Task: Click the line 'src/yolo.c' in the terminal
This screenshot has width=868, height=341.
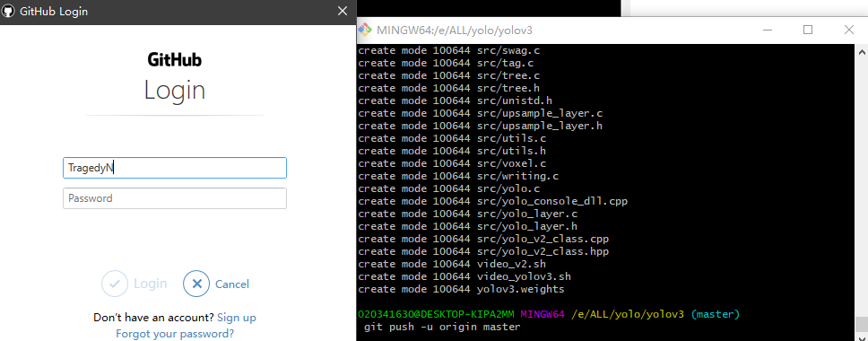Action: [449, 188]
